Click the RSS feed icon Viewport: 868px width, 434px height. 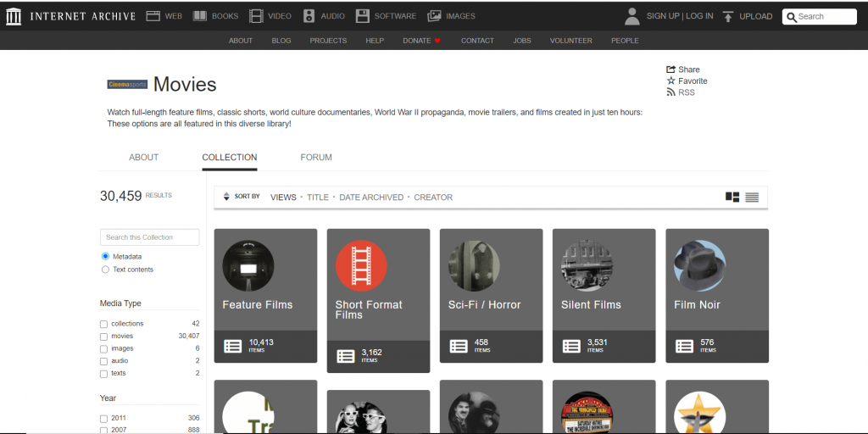(671, 92)
